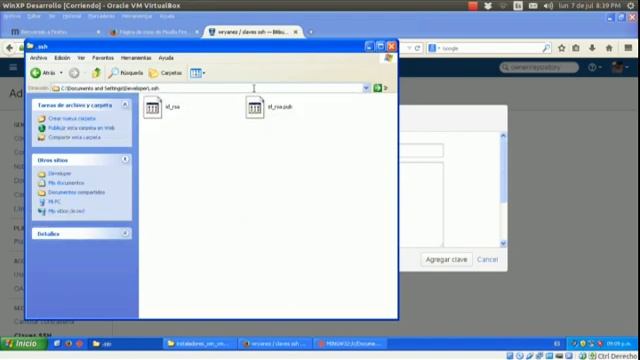Click the Bitbucket dialog scrollbar down arrow
Image resolution: width=640 pixels, height=360 pixels.
point(503,243)
